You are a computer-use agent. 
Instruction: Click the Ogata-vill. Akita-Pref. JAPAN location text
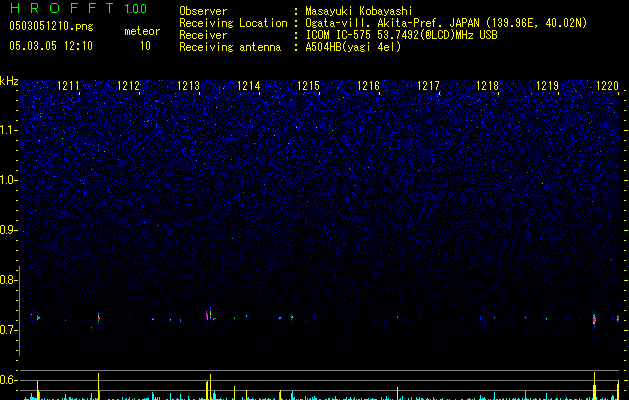pos(446,23)
